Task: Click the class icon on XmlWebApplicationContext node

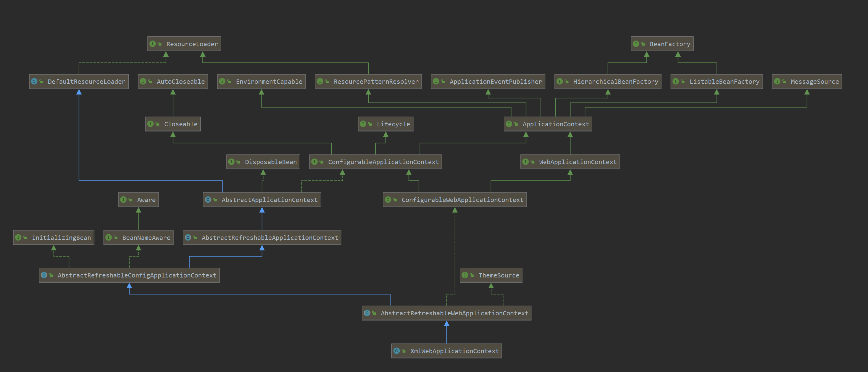Action: (x=397, y=351)
